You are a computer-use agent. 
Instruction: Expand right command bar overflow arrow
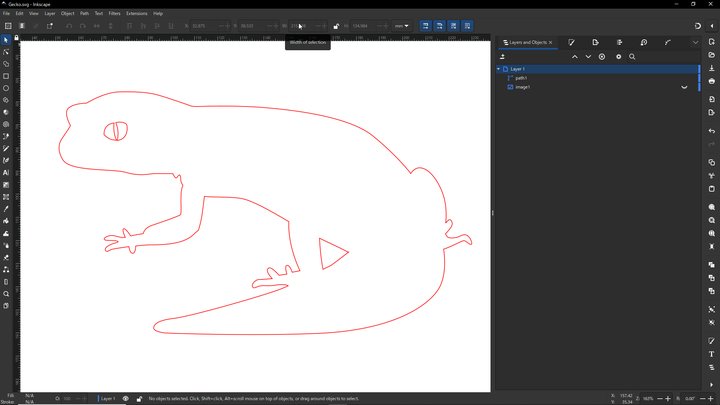click(712, 385)
